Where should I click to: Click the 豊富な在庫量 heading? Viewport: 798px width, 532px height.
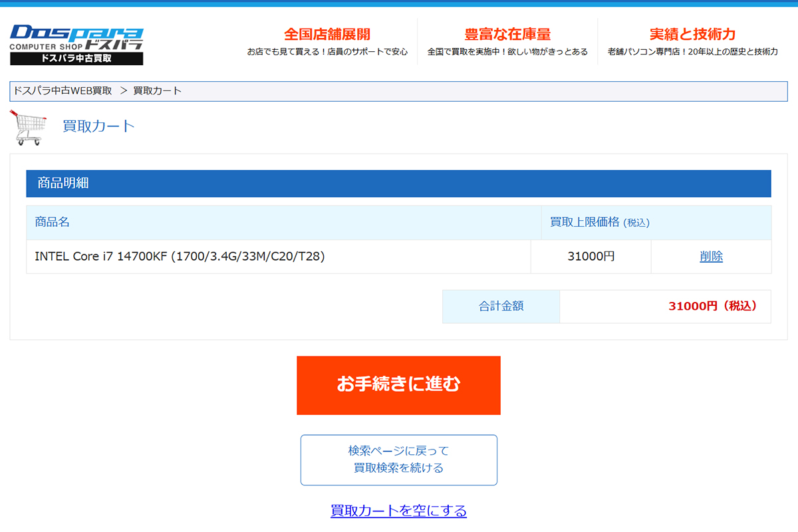[x=507, y=35]
